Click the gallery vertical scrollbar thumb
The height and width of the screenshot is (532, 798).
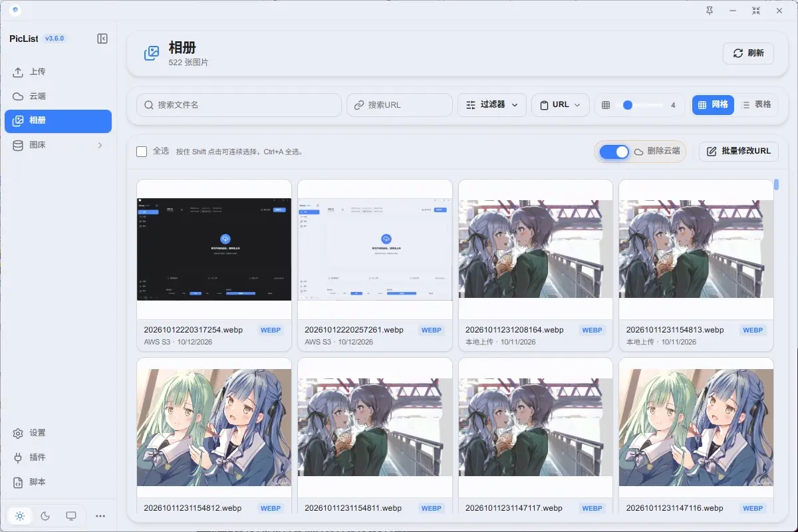[776, 184]
